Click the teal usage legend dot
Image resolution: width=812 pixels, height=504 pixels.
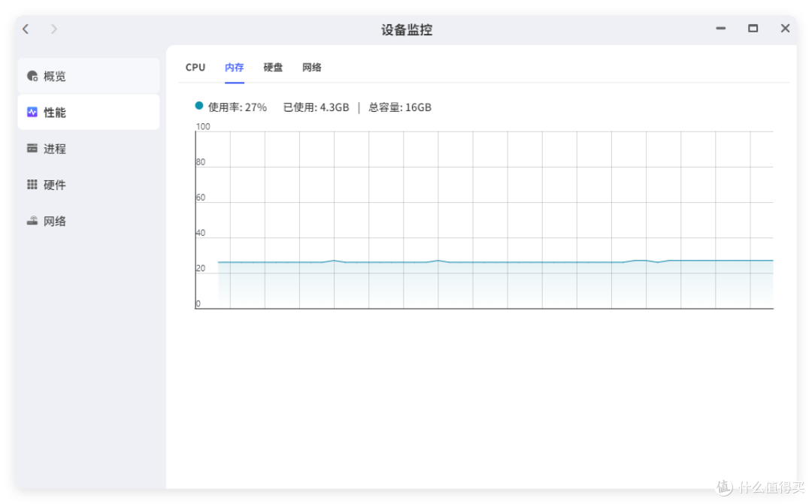[198, 106]
